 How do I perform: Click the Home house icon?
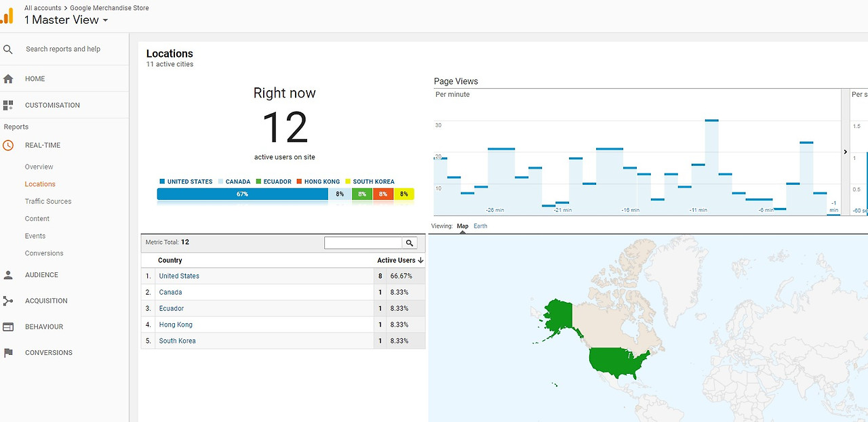(8, 79)
